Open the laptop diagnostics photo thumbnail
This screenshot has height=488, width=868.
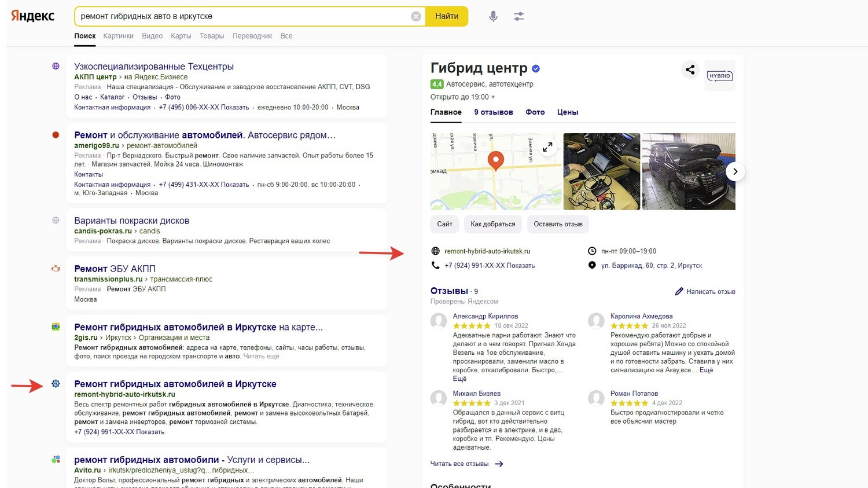[602, 171]
